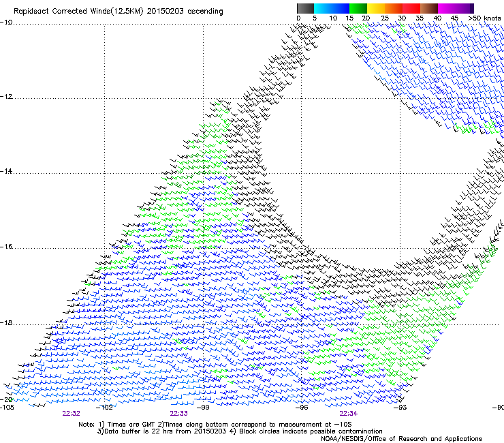504x443 pixels.
Task: Click the green 15-20 knots legend swatch
Action: 358,8
